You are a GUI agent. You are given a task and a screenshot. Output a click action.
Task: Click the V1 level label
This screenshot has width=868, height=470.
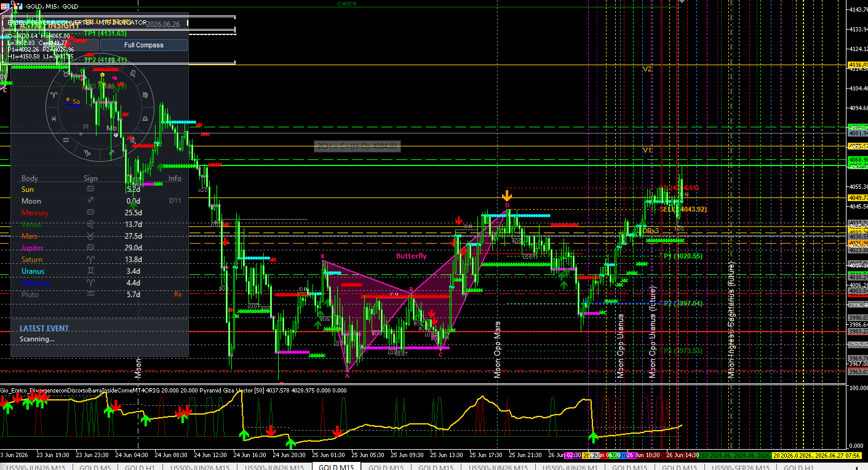pos(647,150)
